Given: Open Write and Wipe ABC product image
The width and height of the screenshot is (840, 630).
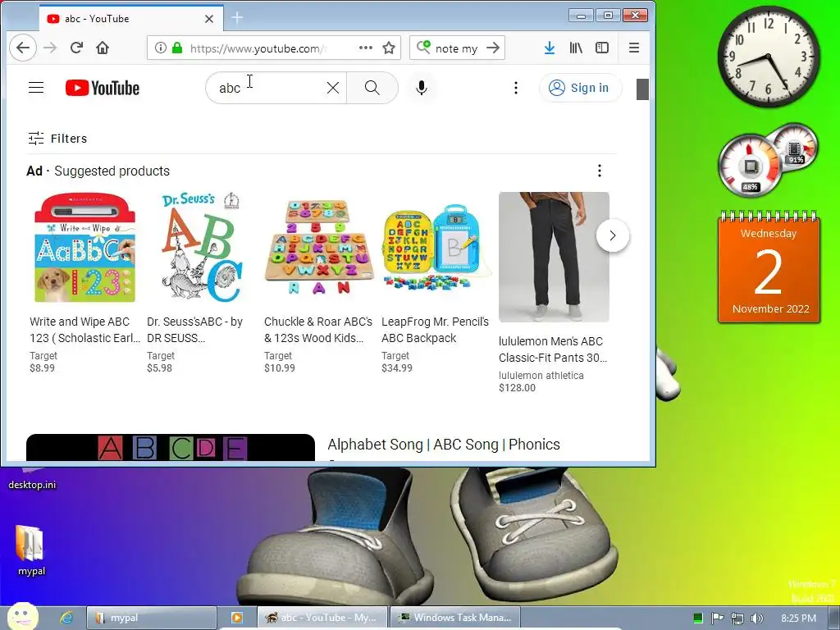Looking at the screenshot, I should click(x=84, y=248).
